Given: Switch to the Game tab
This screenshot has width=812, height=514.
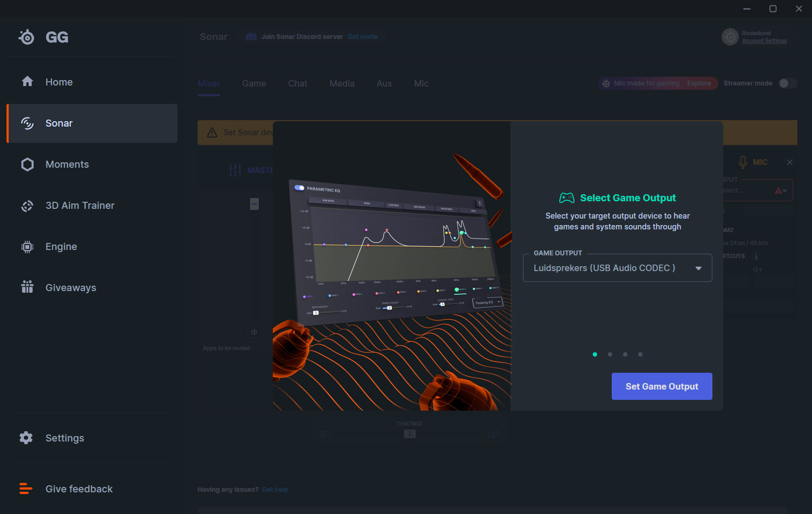Looking at the screenshot, I should click(254, 83).
